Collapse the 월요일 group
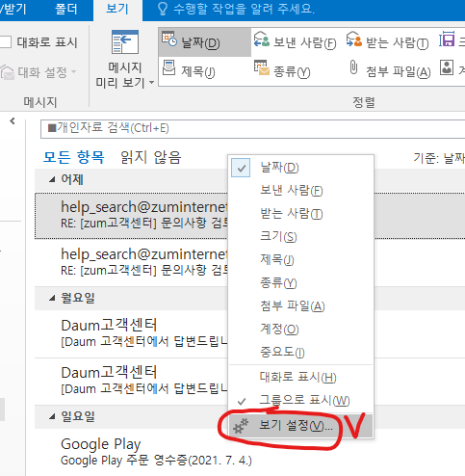The width and height of the screenshot is (465, 476). [52, 299]
